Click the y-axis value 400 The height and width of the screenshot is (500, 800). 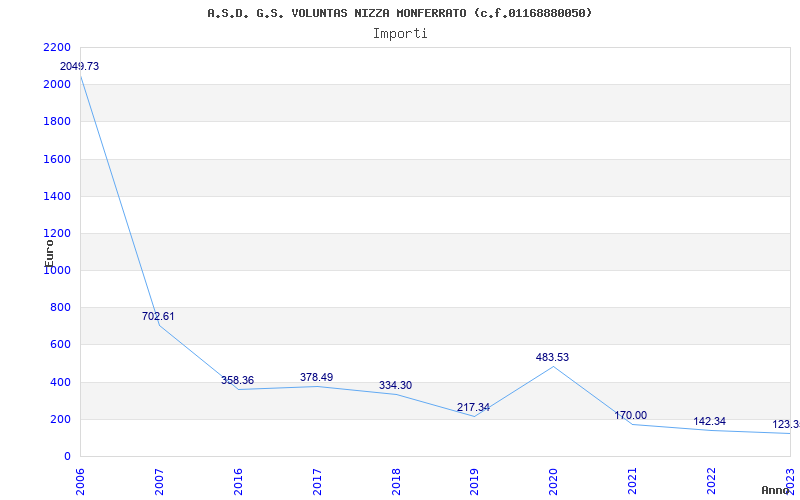tap(61, 382)
